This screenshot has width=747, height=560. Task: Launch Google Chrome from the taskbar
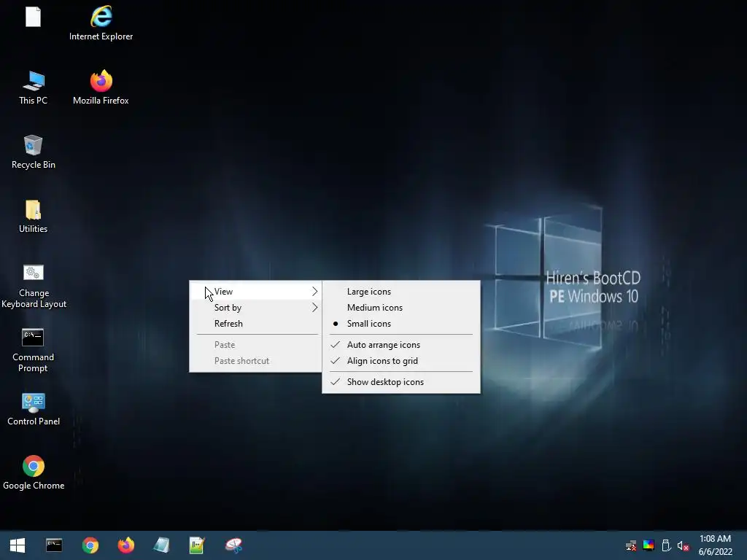[x=90, y=545]
